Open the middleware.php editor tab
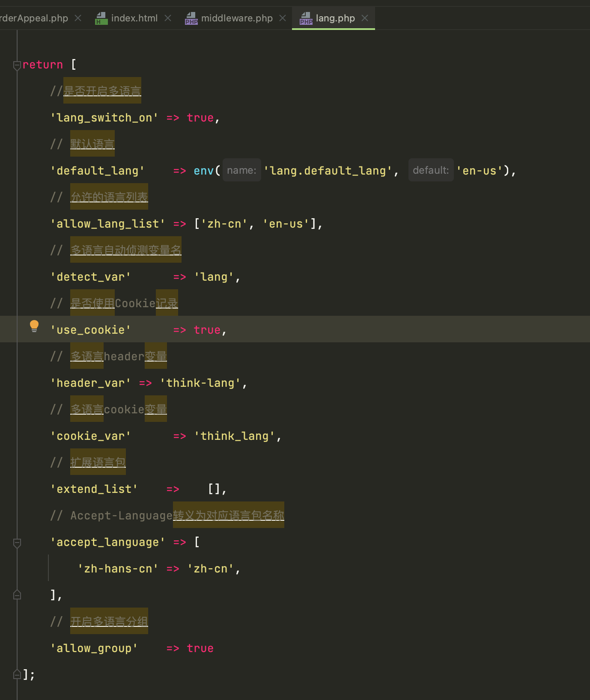Viewport: 590px width, 700px height. click(x=237, y=18)
